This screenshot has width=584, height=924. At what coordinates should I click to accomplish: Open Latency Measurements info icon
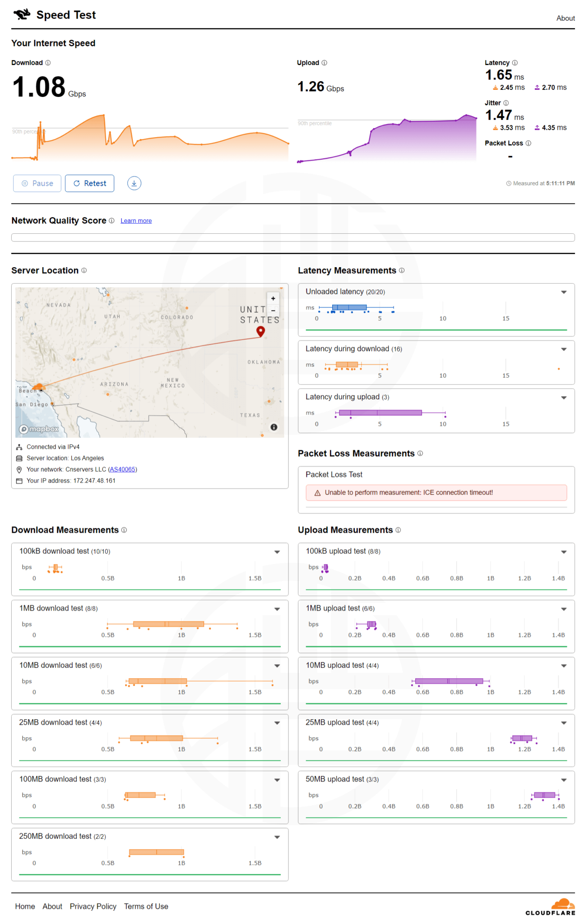tap(402, 270)
